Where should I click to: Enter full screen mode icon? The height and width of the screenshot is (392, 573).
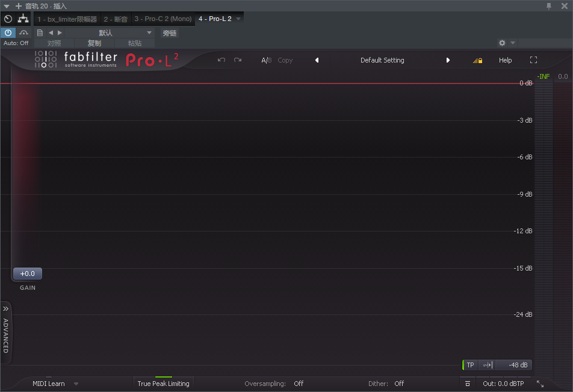(533, 60)
